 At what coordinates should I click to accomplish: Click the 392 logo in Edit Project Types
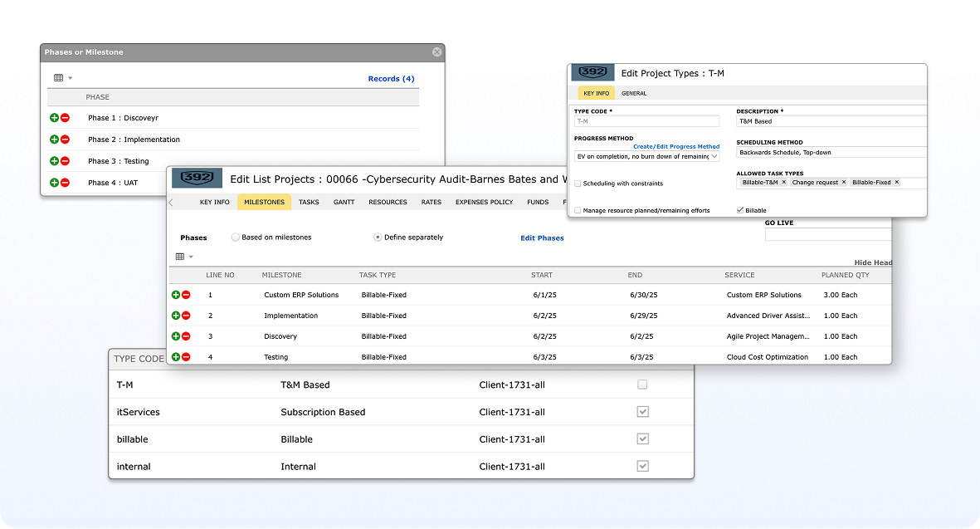pyautogui.click(x=592, y=72)
